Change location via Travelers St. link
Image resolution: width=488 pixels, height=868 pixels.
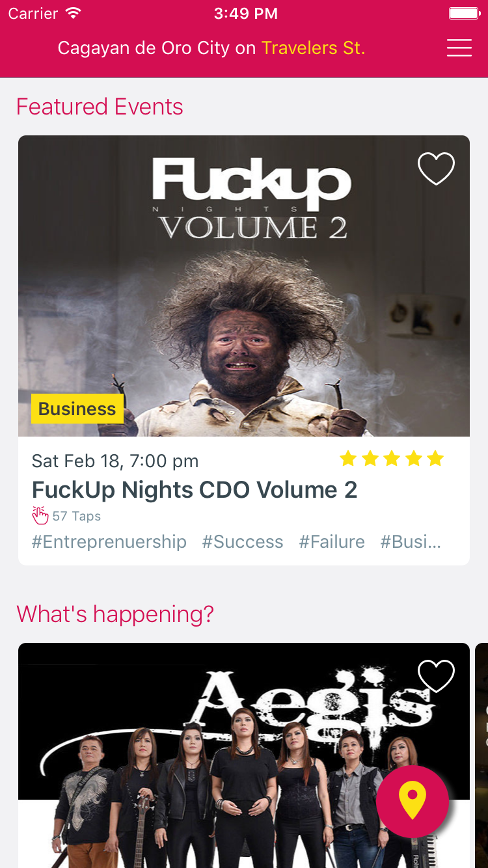(x=313, y=48)
